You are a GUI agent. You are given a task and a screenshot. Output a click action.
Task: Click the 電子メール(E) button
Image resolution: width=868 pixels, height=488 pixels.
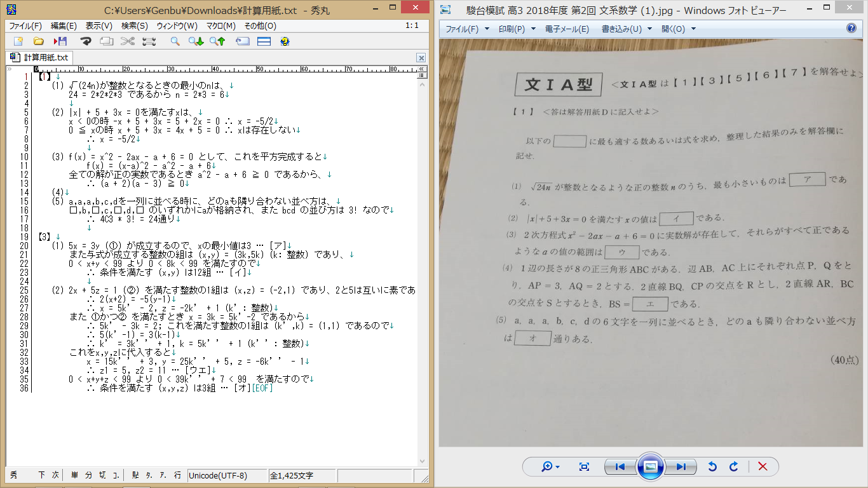tap(567, 29)
